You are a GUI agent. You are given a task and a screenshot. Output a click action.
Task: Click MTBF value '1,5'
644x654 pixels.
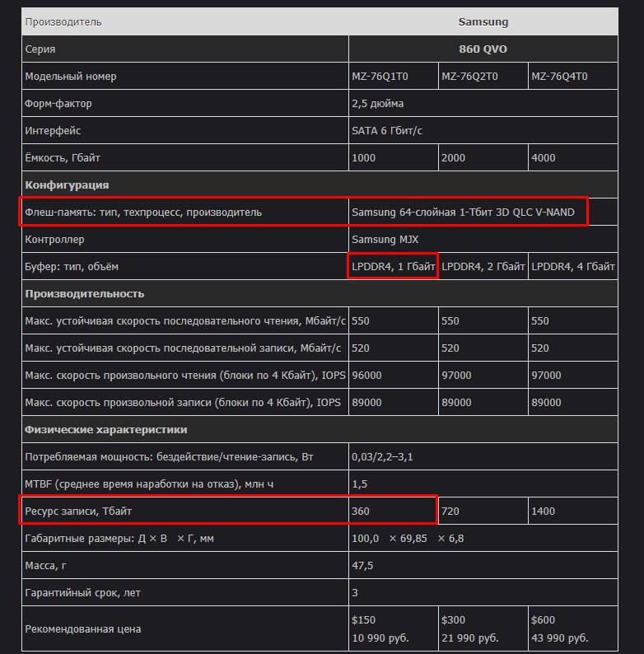pos(360,484)
